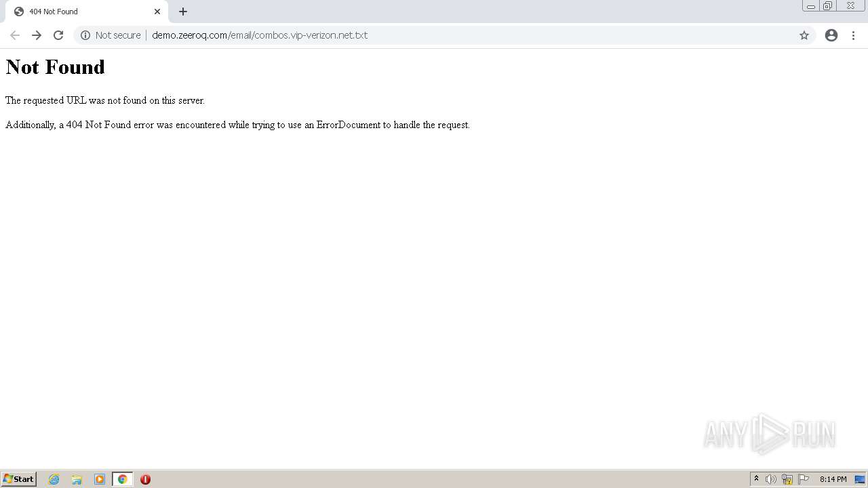868x488 pixels.
Task: Open the Windows Start menu
Action: pyautogui.click(x=18, y=479)
